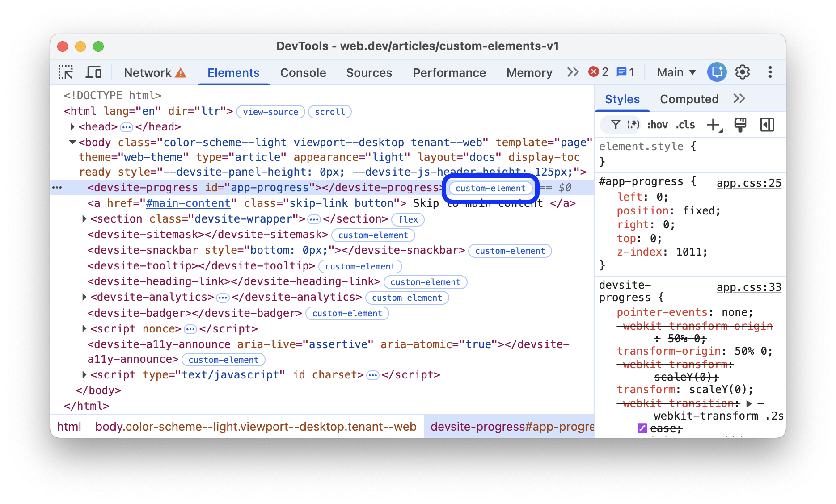Image resolution: width=836 pixels, height=504 pixels.
Task: Select the Computed tab
Action: 689,99
